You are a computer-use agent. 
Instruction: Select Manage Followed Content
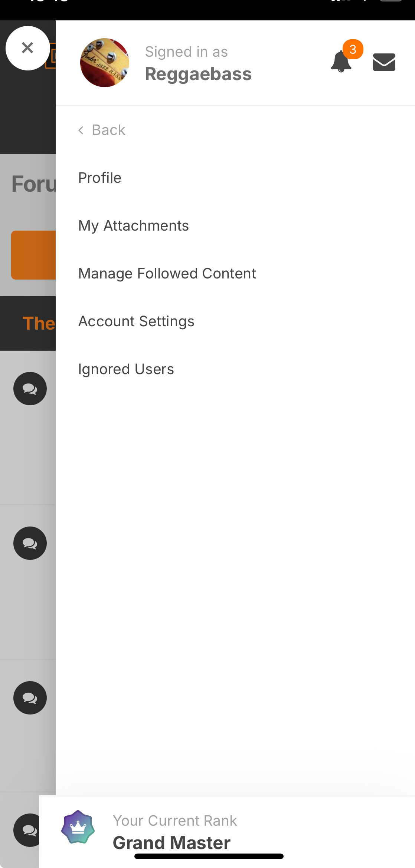coord(167,274)
